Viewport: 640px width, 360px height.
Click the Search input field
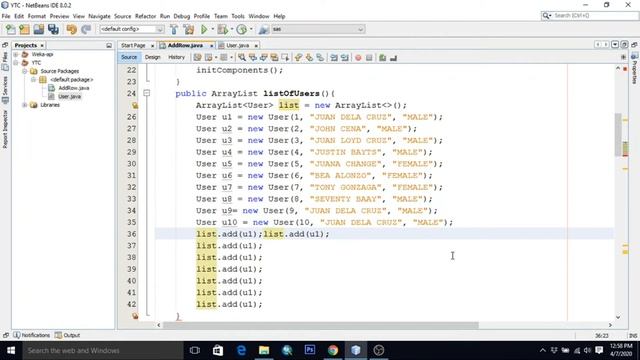(x=594, y=16)
